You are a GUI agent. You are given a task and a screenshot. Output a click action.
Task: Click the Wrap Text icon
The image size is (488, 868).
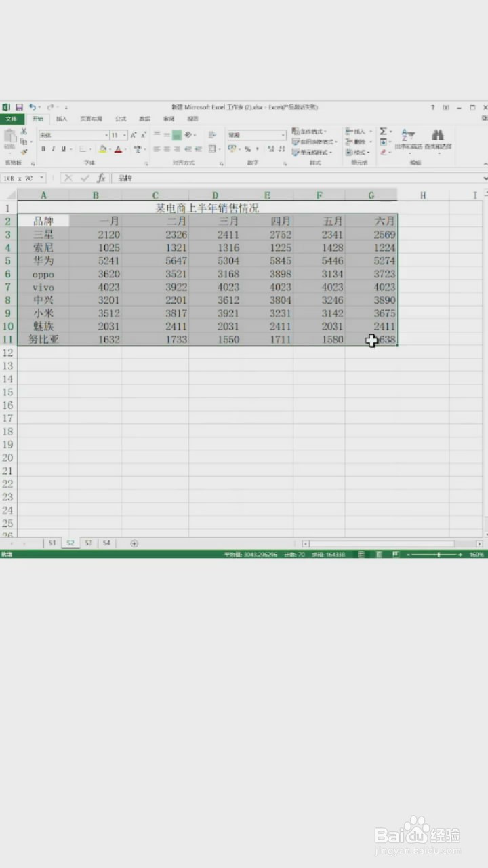coord(212,134)
